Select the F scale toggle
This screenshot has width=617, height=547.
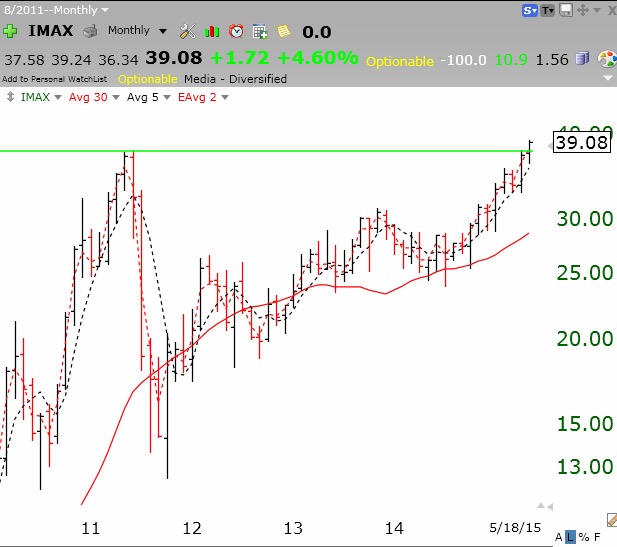[x=597, y=537]
